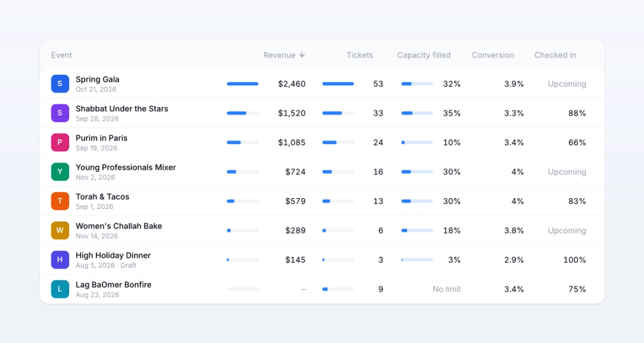The image size is (644, 343).
Task: Click the $724 revenue value
Action: coord(295,171)
